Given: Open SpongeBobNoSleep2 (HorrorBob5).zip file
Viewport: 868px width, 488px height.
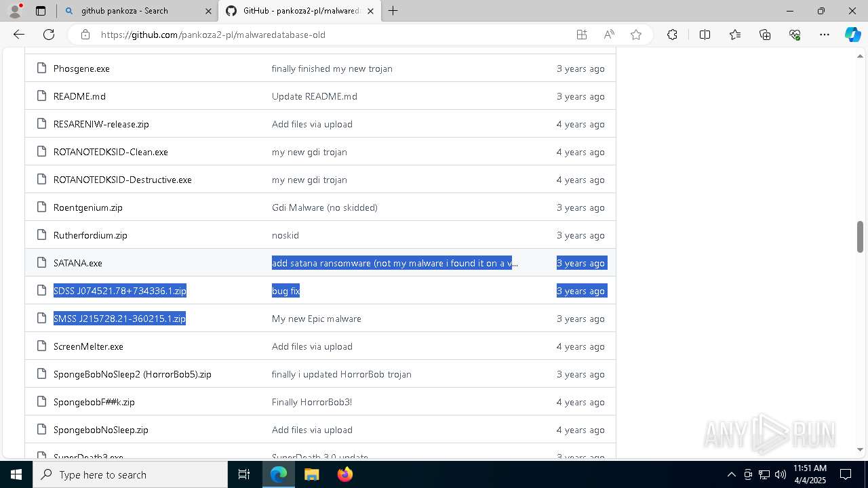Looking at the screenshot, I should point(132,374).
